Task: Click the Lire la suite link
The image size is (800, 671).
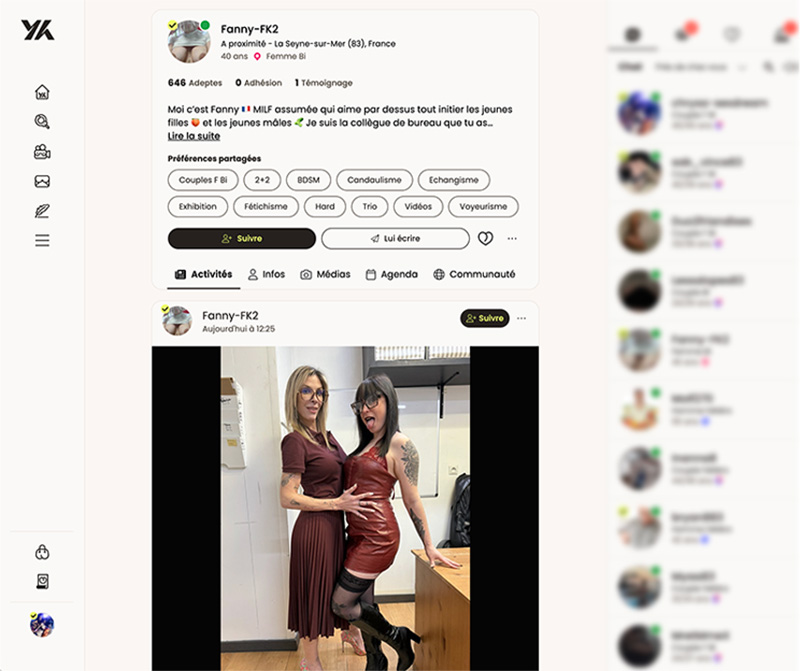Action: tap(194, 136)
